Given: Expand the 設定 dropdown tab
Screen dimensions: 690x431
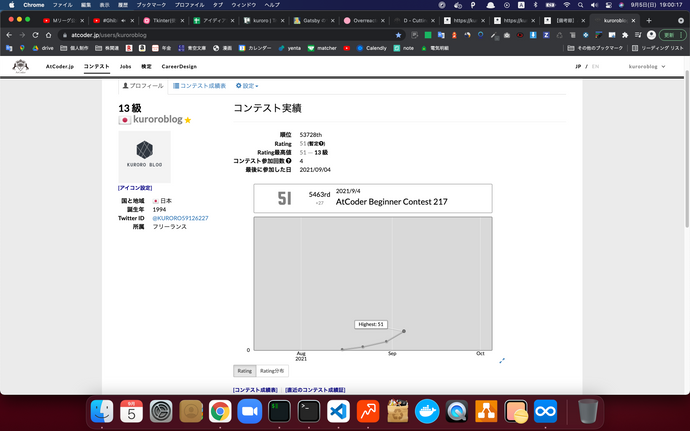Looking at the screenshot, I should [247, 86].
